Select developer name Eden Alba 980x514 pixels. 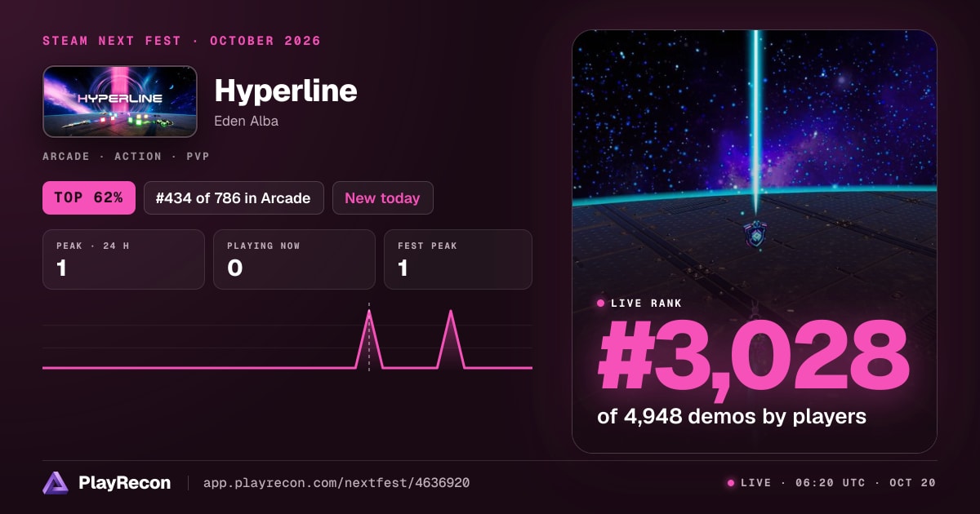[246, 121]
